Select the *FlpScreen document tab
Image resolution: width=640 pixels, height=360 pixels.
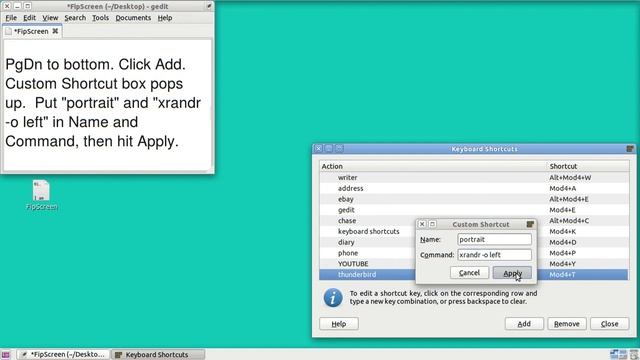[x=31, y=31]
